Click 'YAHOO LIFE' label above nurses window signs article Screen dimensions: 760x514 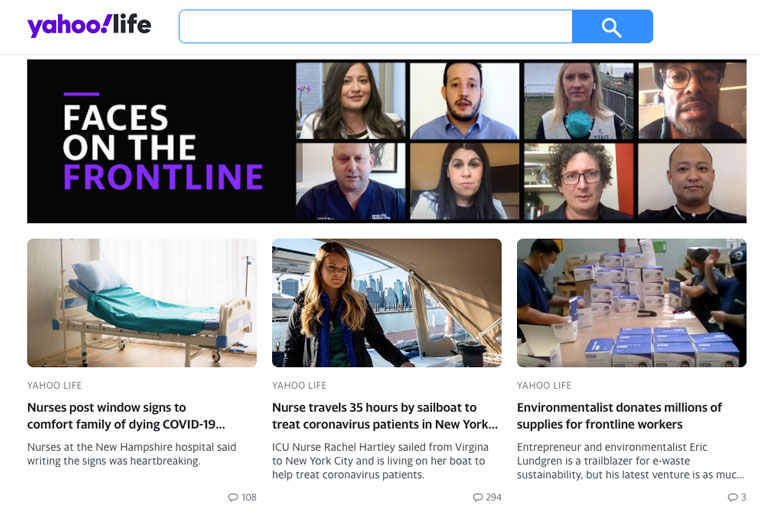[x=54, y=386]
